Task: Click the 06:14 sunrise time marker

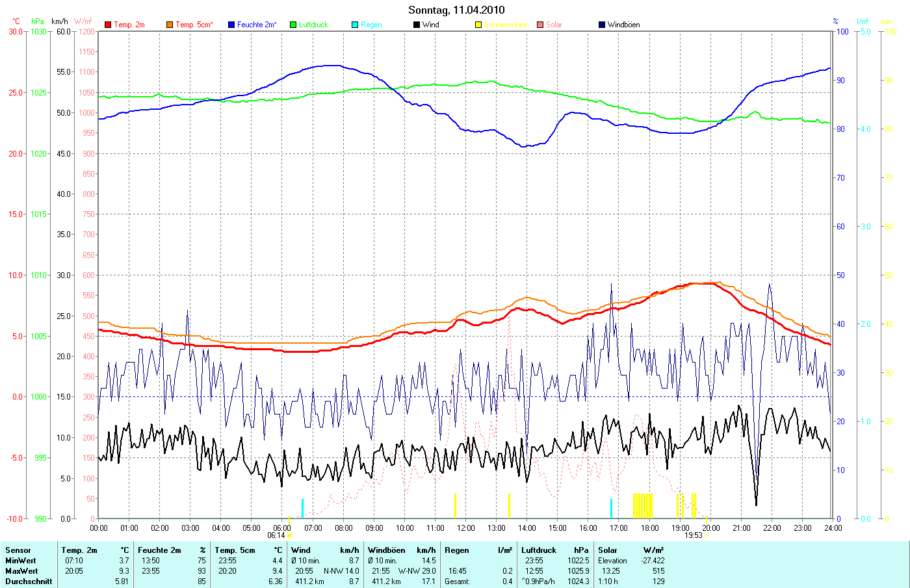Action: pos(276,535)
